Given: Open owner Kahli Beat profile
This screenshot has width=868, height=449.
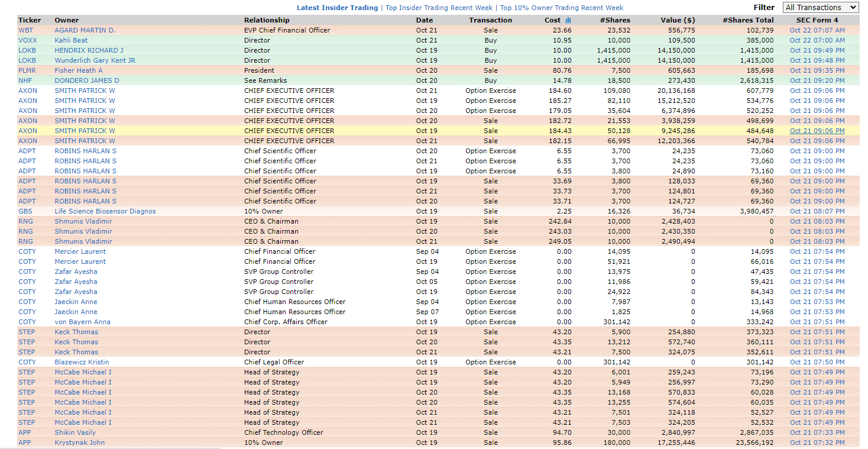Looking at the screenshot, I should [x=72, y=40].
